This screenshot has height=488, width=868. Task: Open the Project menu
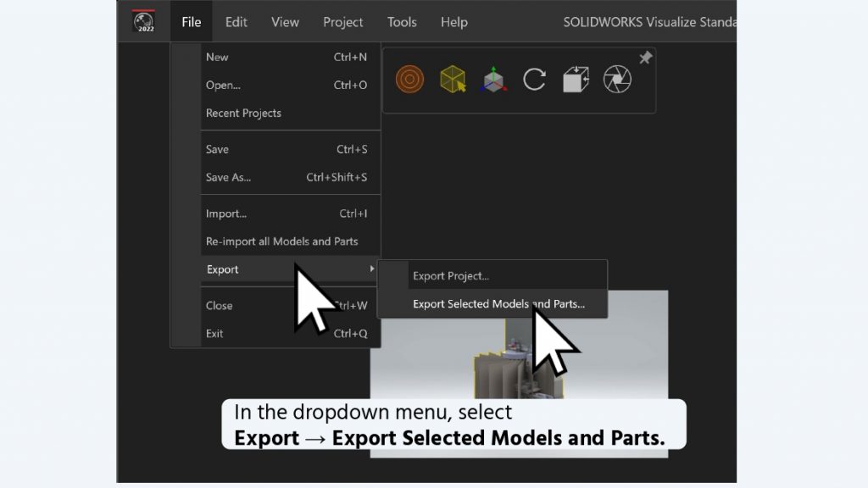pyautogui.click(x=342, y=22)
